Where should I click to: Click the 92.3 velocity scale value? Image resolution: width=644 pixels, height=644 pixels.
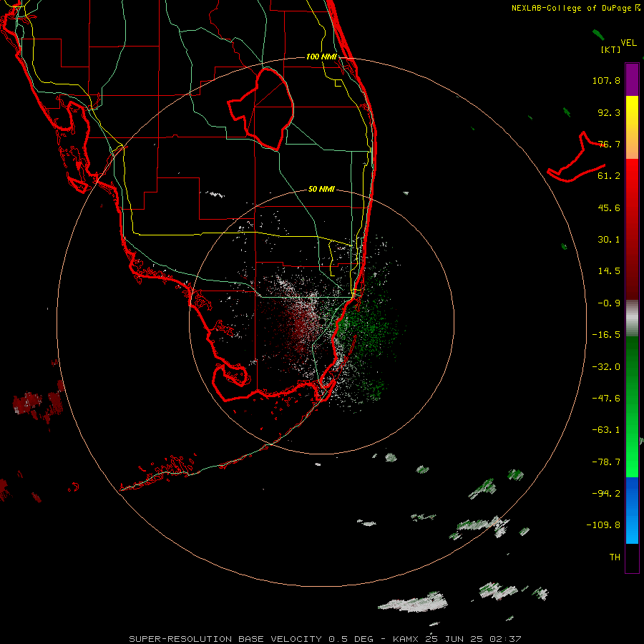click(x=609, y=112)
